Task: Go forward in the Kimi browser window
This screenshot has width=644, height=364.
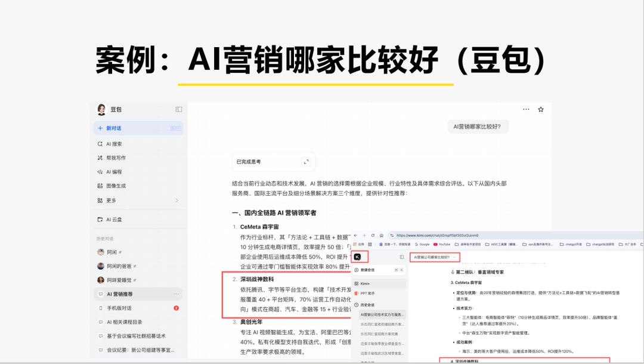Action: pos(364,236)
